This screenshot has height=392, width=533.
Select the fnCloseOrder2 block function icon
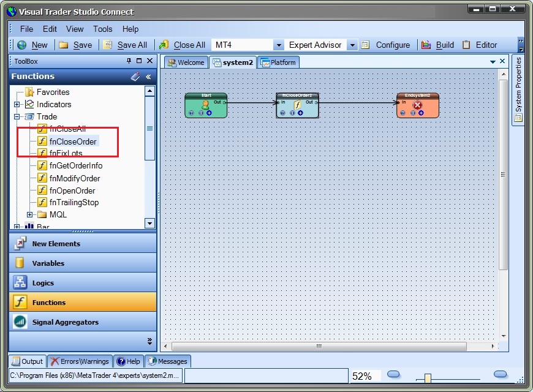[x=297, y=105]
